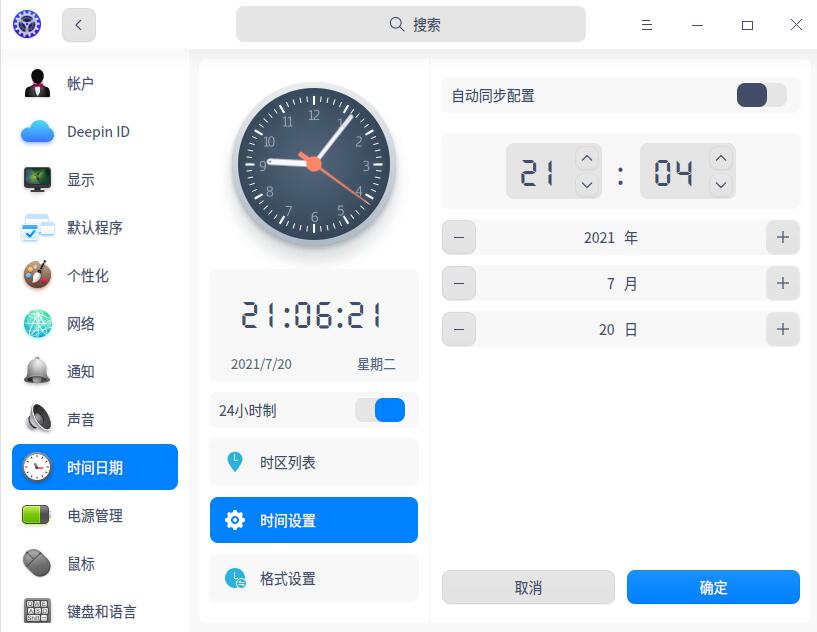This screenshot has height=632, width=817.
Task: Select 网络 label in the sidebar
Action: (81, 324)
